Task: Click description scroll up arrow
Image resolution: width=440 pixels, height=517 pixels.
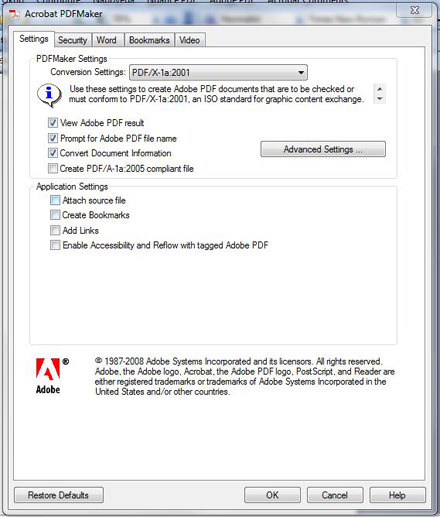Action: 379,89
